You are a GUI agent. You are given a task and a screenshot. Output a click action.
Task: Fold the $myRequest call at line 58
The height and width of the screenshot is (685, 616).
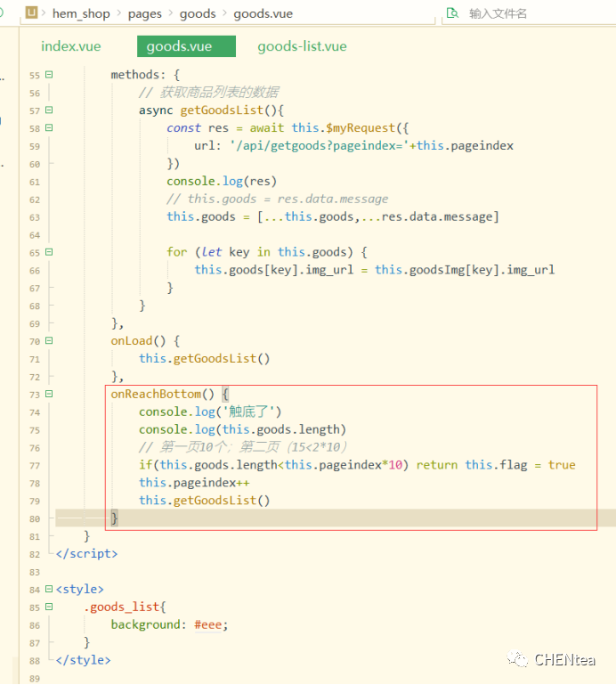pyautogui.click(x=49, y=128)
